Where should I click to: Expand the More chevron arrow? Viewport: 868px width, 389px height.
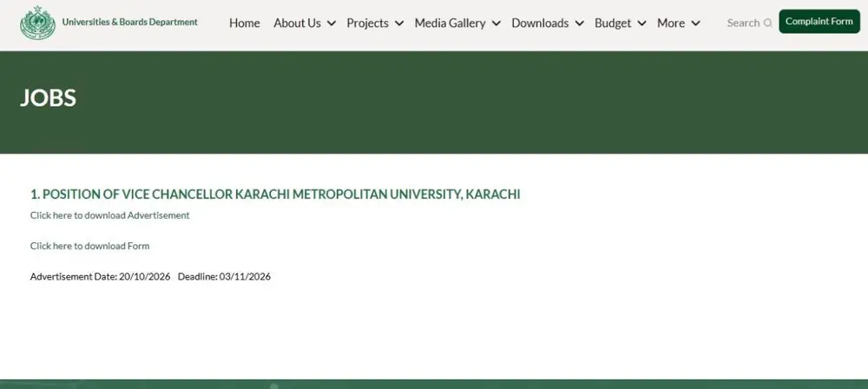(696, 23)
